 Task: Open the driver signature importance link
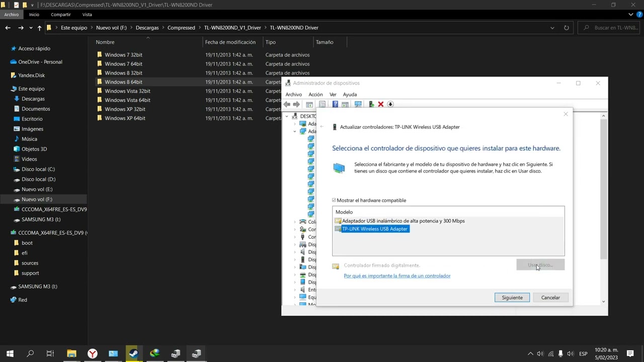point(397,276)
